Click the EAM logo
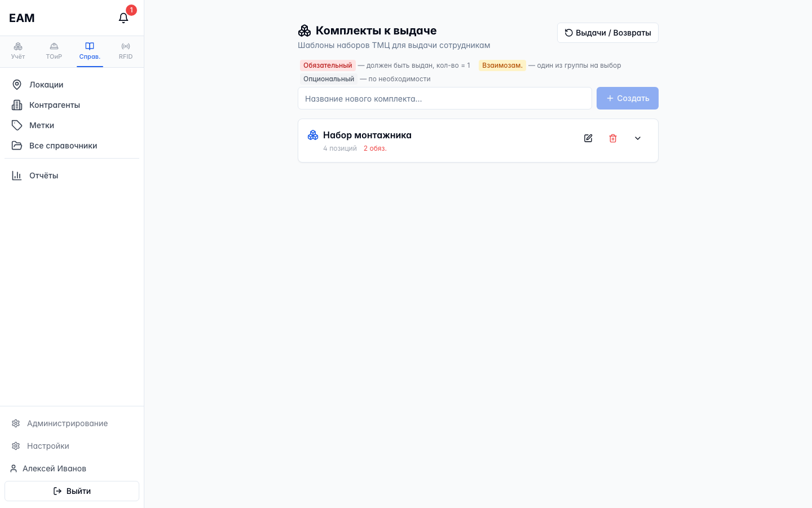 tap(22, 18)
